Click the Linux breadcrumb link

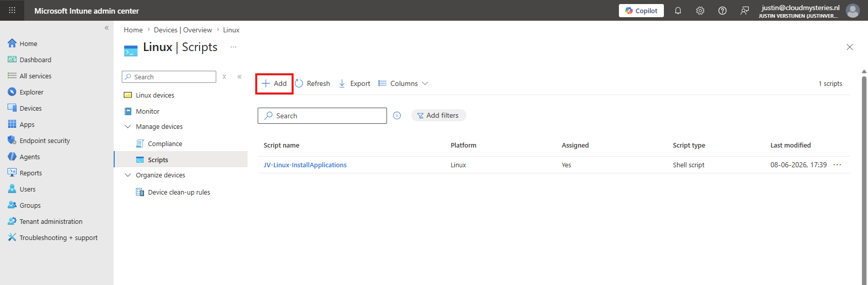[231, 30]
